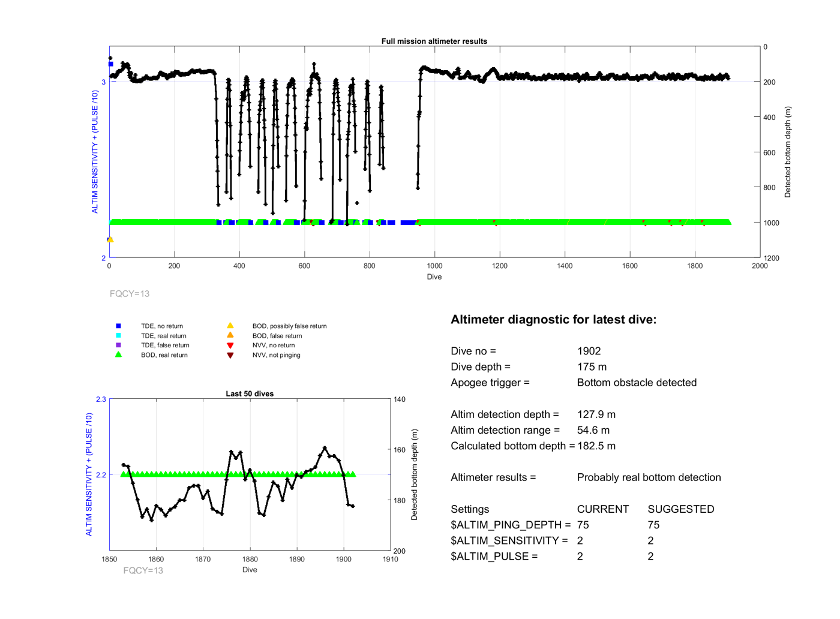Click the dive depth value '175 m'
Screen dimensions: 840x619
(592, 367)
